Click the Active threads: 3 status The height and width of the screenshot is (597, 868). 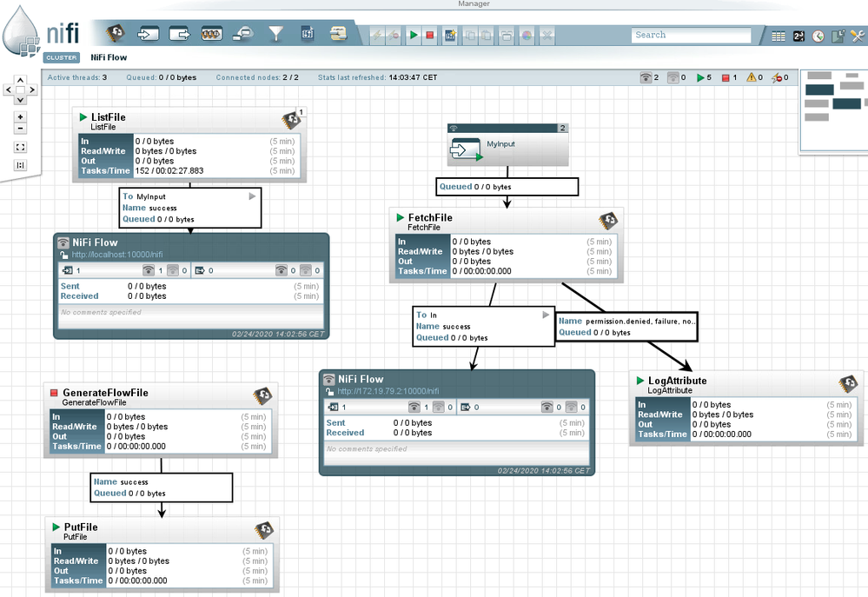click(77, 77)
